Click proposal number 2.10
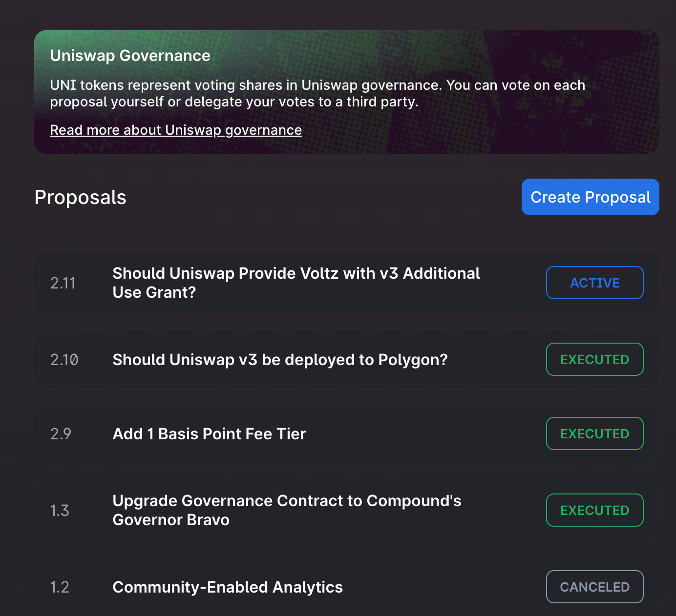Screen dimensions: 676x616 pos(64,360)
